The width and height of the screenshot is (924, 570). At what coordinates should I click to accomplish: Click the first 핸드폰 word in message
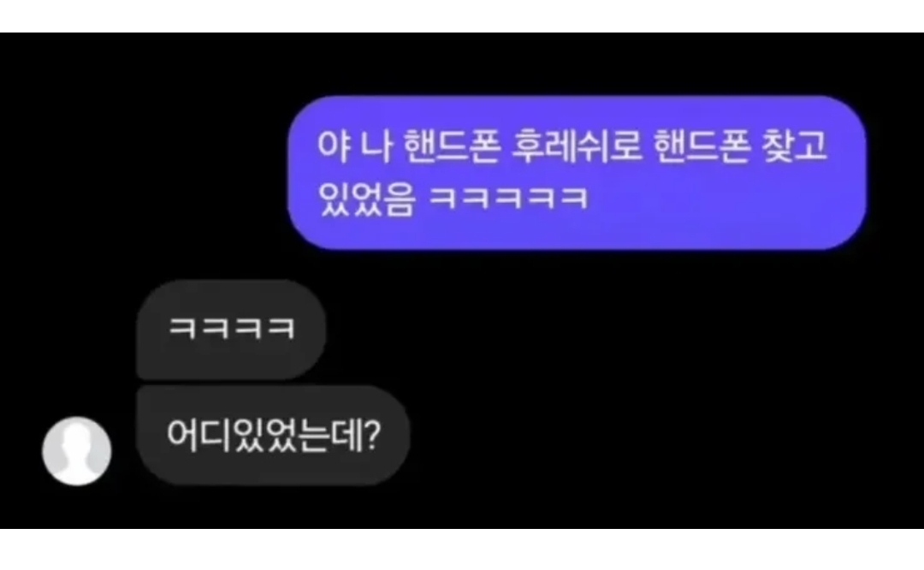452,146
